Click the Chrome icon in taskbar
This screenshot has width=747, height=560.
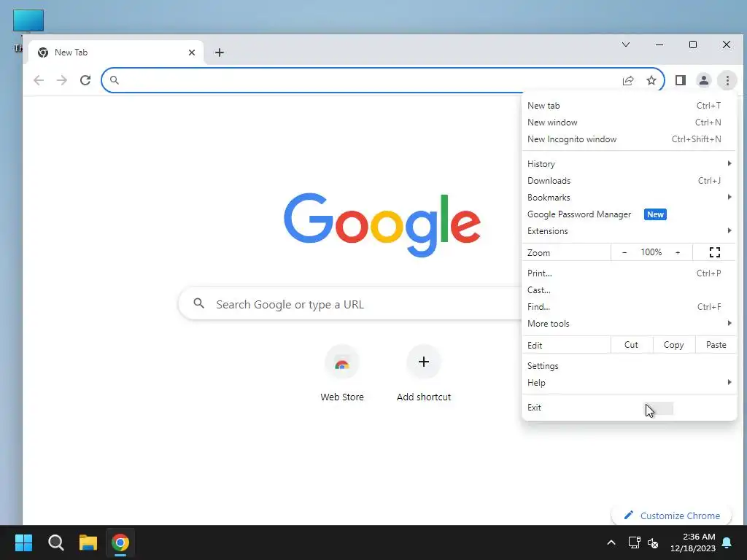(x=120, y=542)
